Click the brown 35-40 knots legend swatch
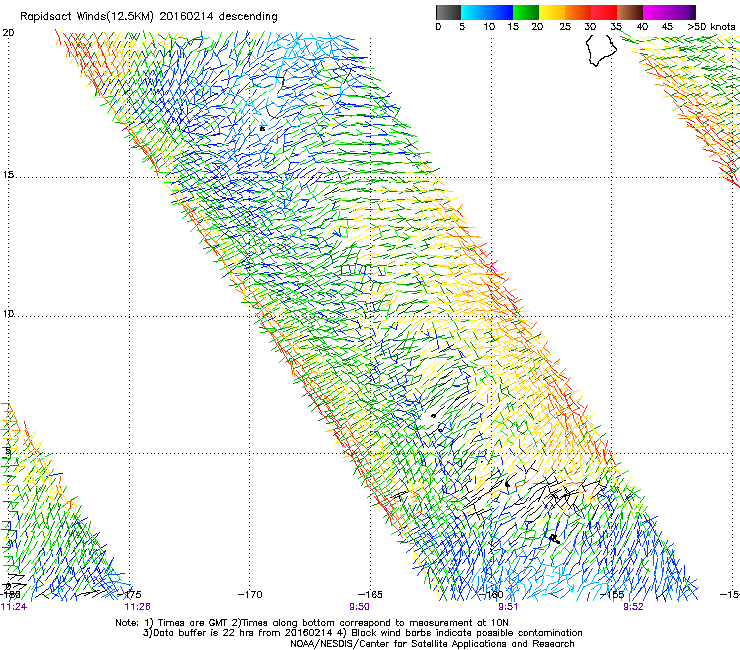Viewport: 740px width, 650px height. click(x=630, y=12)
